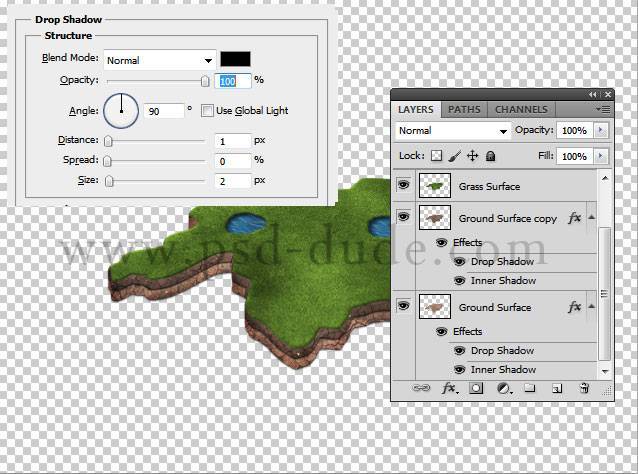This screenshot has height=474, width=638.
Task: Click Inner Shadow effect under Ground Surface
Action: coord(503,369)
